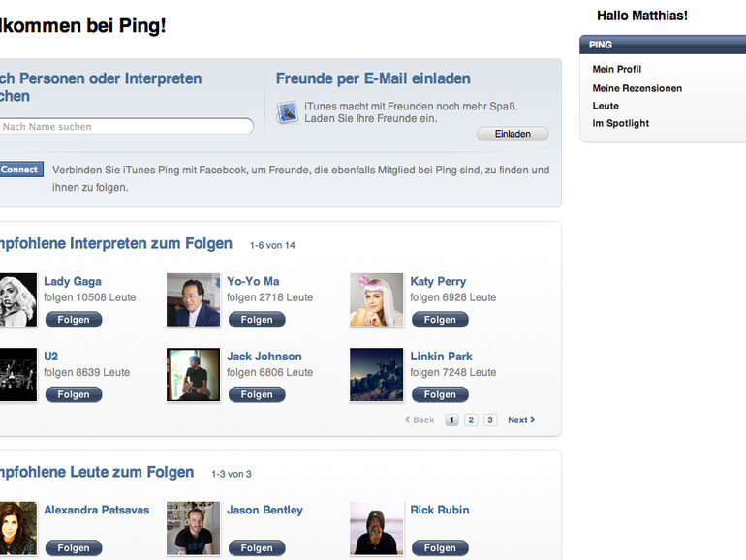The image size is (746, 560).
Task: Click the mail invitation stamp icon
Action: tap(287, 112)
